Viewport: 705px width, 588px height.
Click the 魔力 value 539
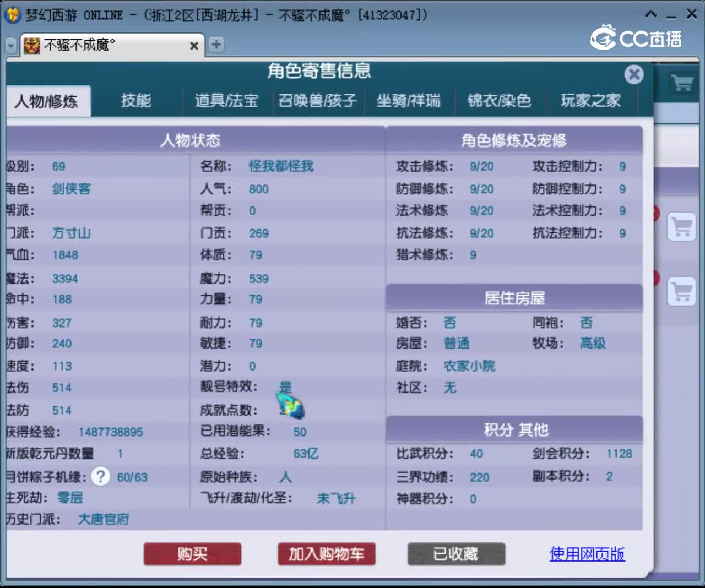tap(258, 279)
